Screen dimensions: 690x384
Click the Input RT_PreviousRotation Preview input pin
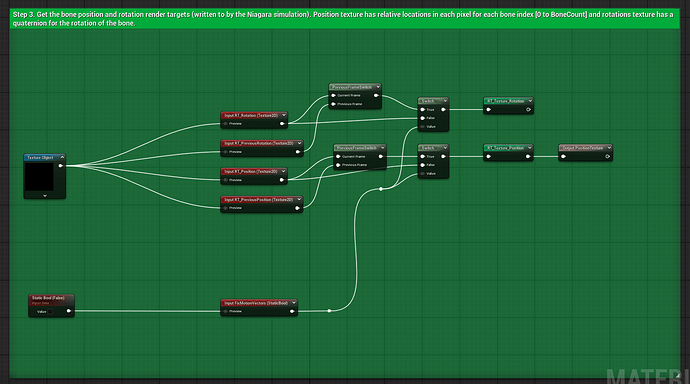pyautogui.click(x=225, y=152)
